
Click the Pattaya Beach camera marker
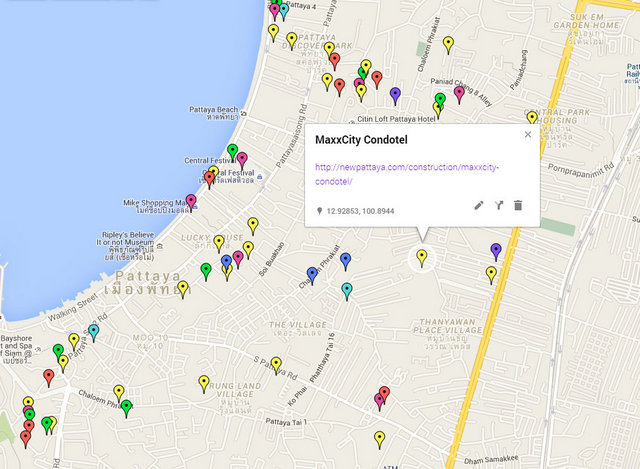pyautogui.click(x=244, y=113)
